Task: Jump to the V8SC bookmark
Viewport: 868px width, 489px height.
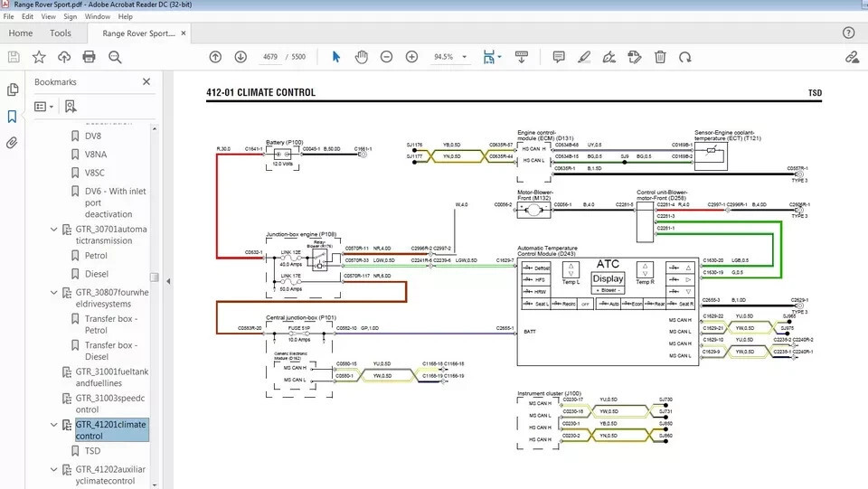Action: 96,173
